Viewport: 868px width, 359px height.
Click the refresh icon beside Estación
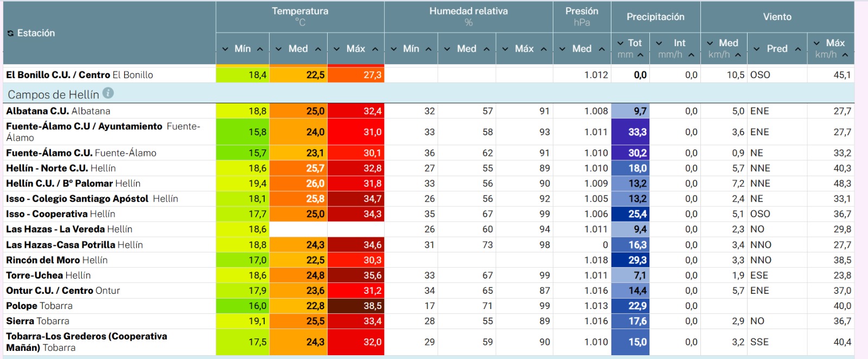tap(10, 34)
